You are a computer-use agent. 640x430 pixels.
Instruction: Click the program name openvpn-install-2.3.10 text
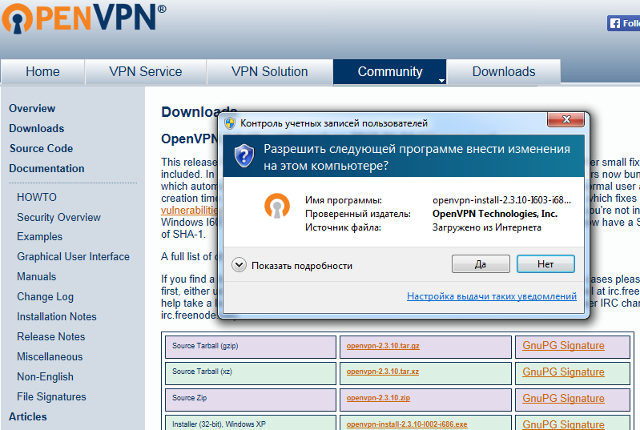coord(502,200)
